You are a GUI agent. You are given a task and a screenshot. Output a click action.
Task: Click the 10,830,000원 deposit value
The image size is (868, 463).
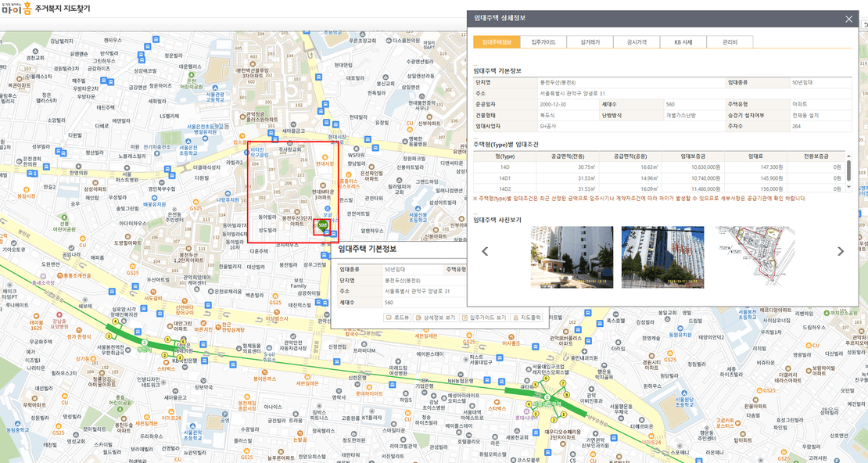706,167
